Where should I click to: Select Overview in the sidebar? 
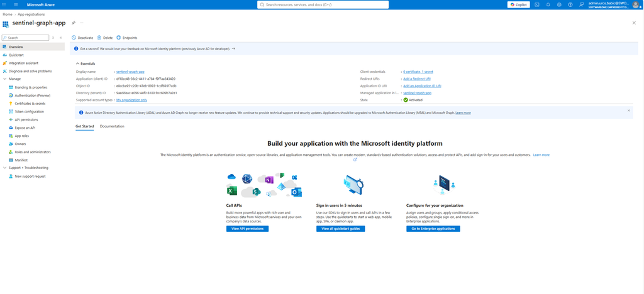click(33, 46)
